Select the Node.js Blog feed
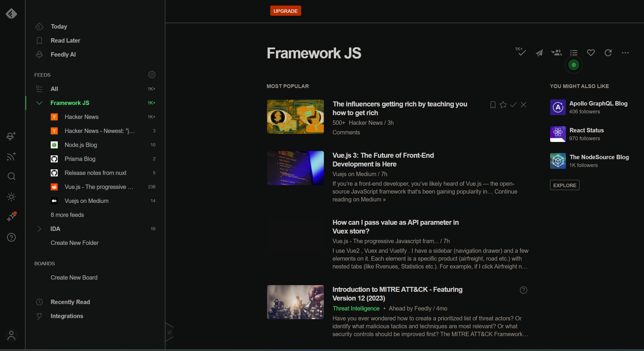644x351 pixels. pyautogui.click(x=81, y=145)
